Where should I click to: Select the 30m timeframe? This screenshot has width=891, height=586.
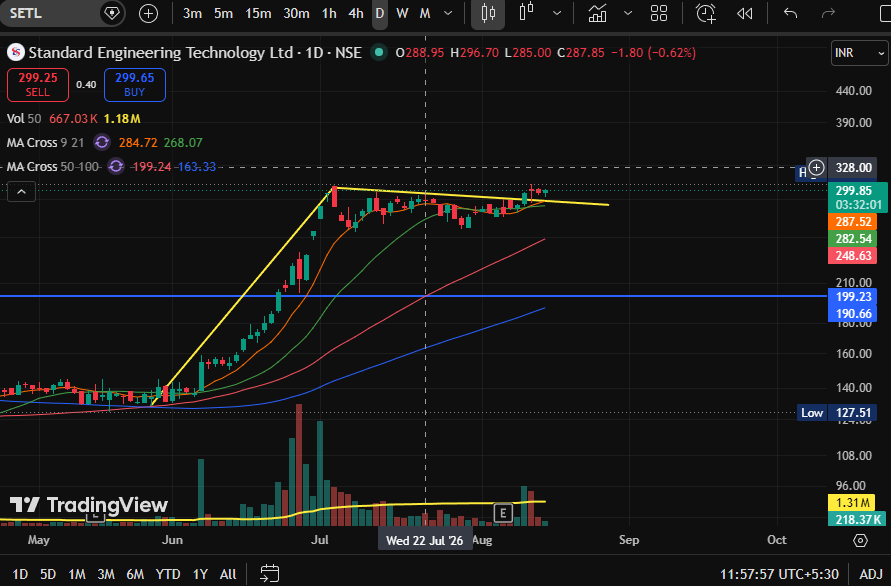(296, 13)
